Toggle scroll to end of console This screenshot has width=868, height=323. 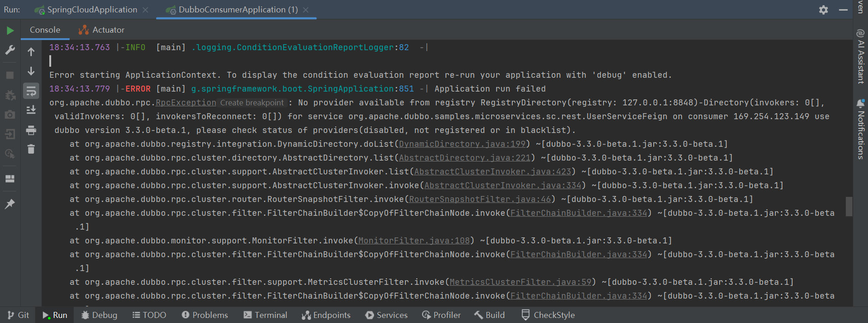tap(31, 110)
